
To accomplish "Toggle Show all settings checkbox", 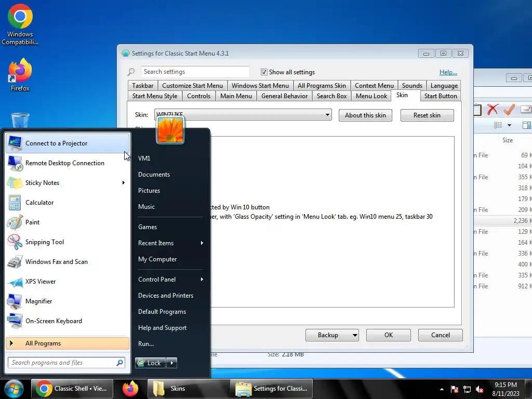I will 264,72.
